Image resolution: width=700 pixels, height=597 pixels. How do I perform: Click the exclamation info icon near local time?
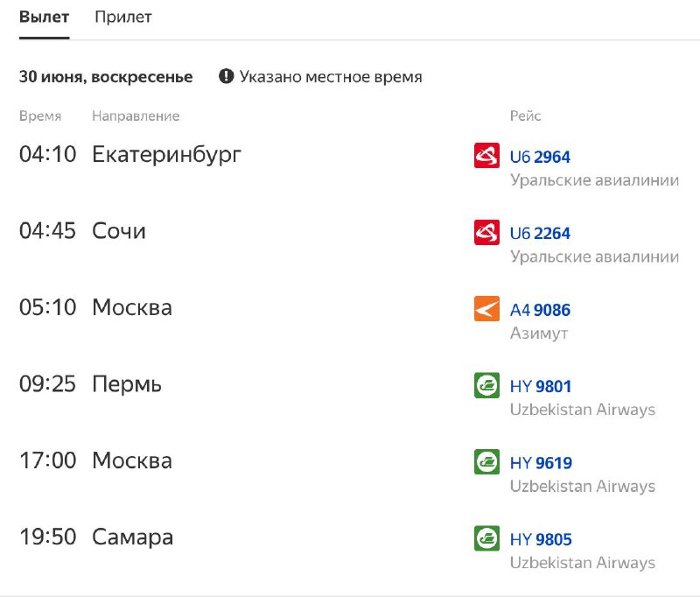227,76
